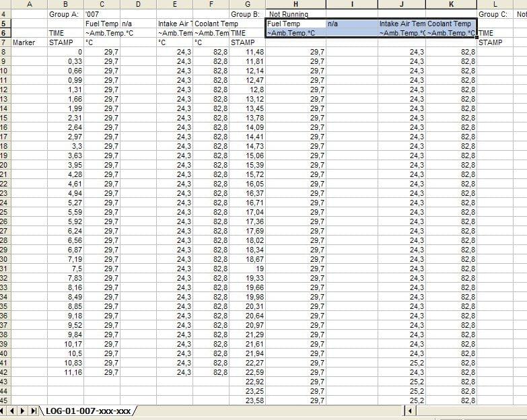This screenshot has height=420, width=527.
Task: Go to next sheet navigation arrow
Action: (22, 411)
